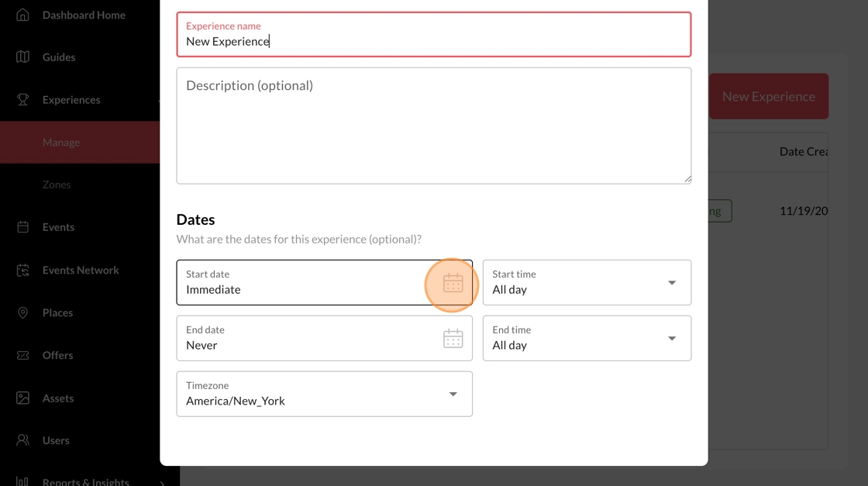Select Manage in the sidebar
The width and height of the screenshot is (868, 486).
tap(61, 143)
